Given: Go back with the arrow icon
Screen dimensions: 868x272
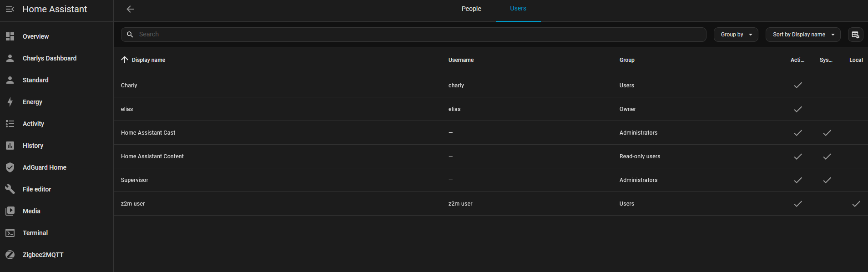Looking at the screenshot, I should 130,9.
